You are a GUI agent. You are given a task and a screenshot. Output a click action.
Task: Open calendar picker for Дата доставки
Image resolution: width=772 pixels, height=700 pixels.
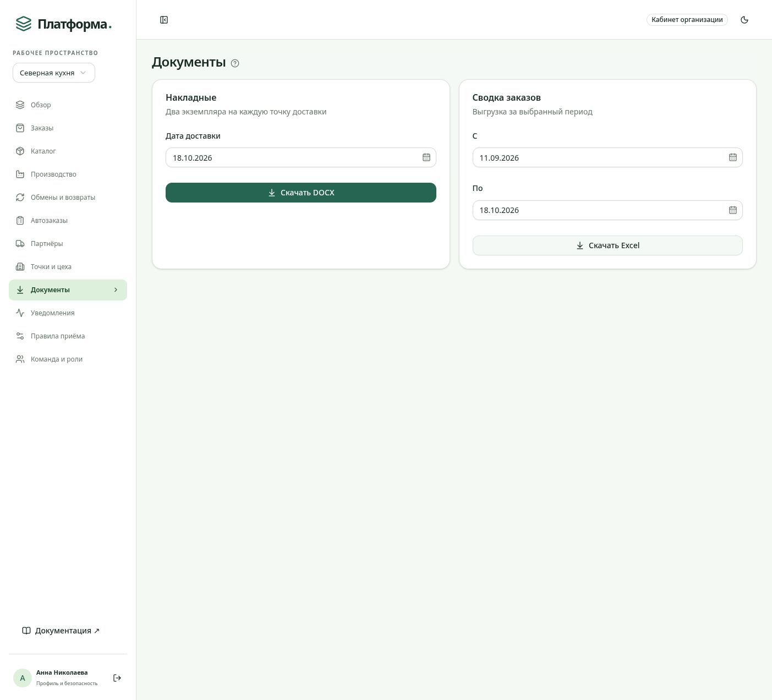click(426, 157)
